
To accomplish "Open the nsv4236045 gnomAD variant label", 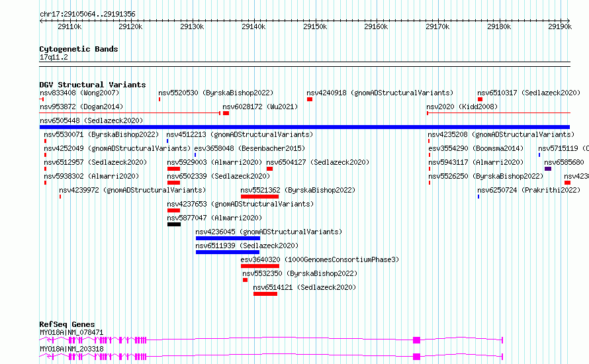I will 269,232.
